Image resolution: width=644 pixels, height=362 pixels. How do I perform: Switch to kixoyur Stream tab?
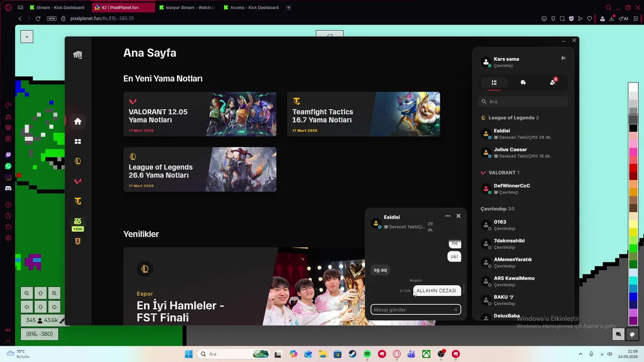coord(187,8)
